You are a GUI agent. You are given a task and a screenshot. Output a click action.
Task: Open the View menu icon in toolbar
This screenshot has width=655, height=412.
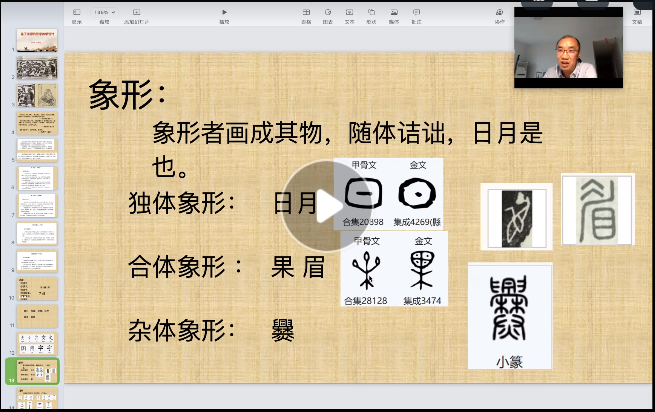point(77,14)
